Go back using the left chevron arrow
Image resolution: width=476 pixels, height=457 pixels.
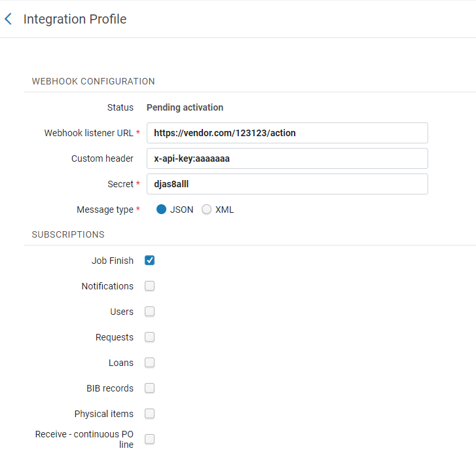click(x=9, y=19)
